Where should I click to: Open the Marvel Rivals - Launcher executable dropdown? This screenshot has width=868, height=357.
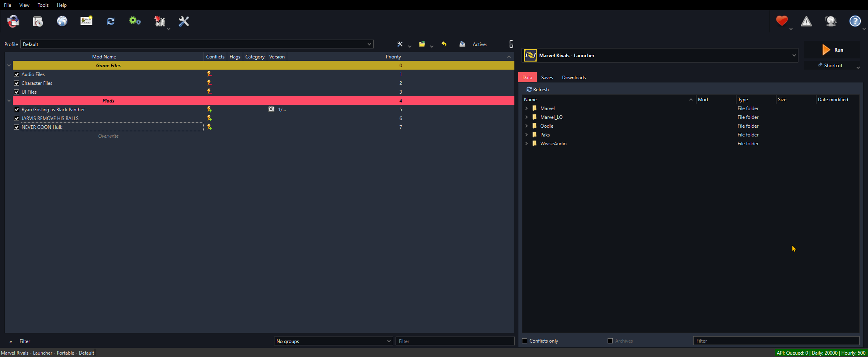pyautogui.click(x=660, y=55)
